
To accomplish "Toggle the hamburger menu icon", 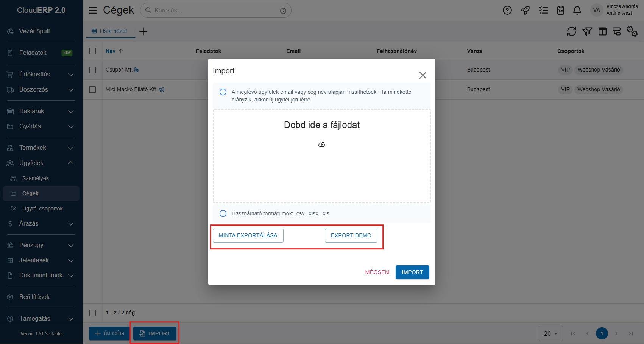I will pos(93,10).
